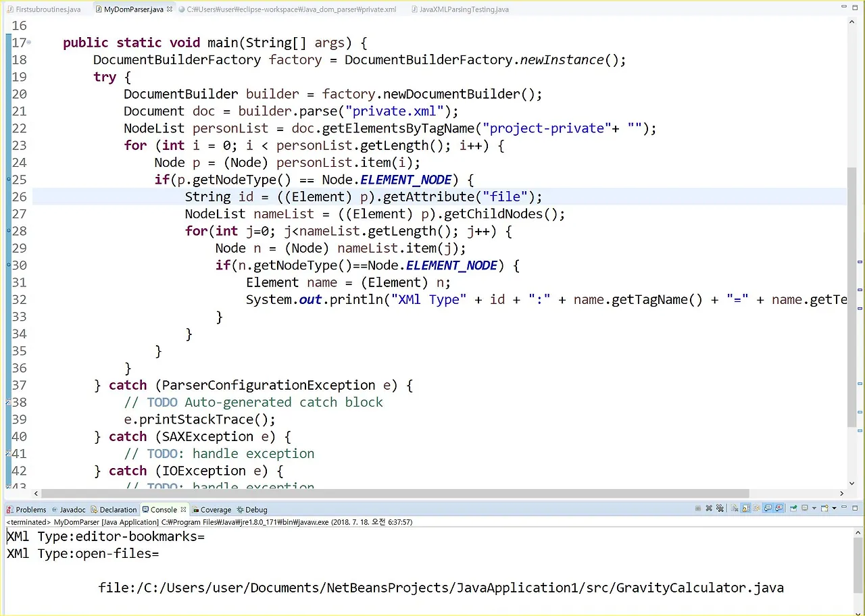865x616 pixels.
Task: Open the Coverage view tab
Action: 212,509
